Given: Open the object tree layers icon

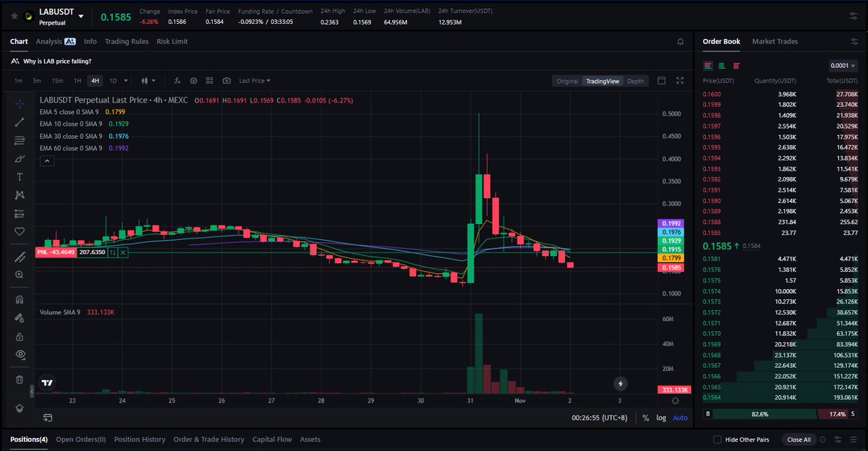Looking at the screenshot, I should 20,408.
